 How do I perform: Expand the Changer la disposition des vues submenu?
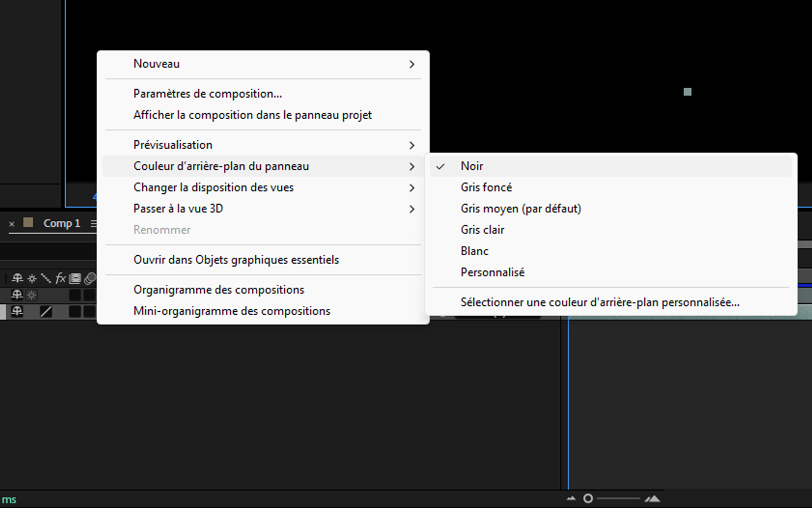264,187
